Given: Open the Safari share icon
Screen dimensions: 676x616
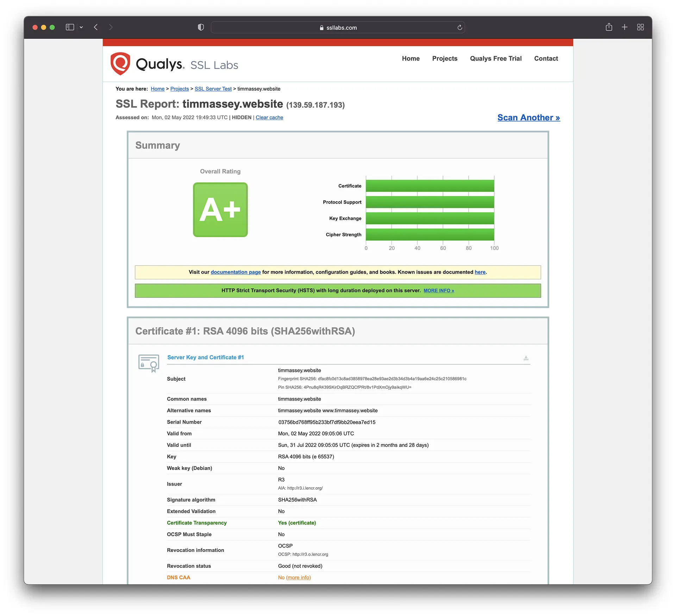Looking at the screenshot, I should tap(609, 27).
